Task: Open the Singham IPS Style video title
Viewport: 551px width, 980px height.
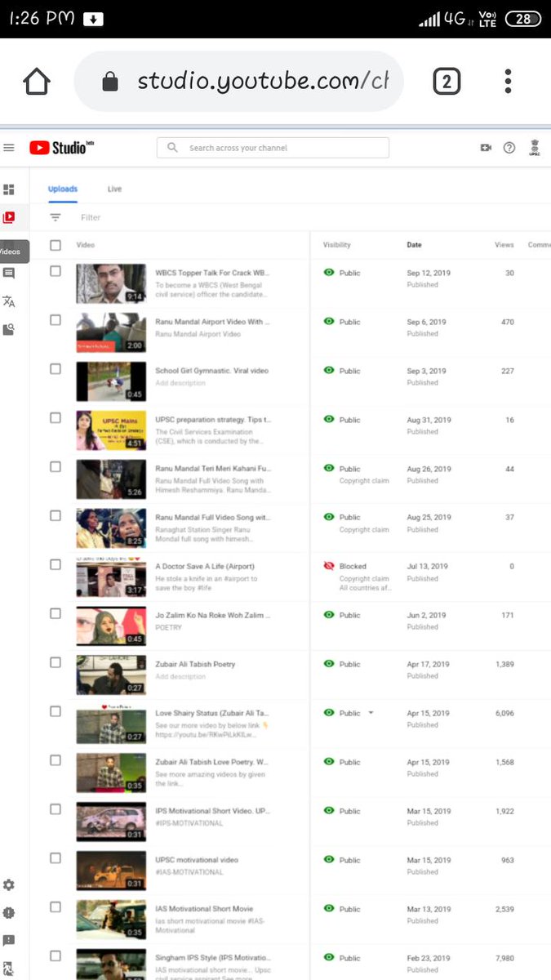Action: 212,958
